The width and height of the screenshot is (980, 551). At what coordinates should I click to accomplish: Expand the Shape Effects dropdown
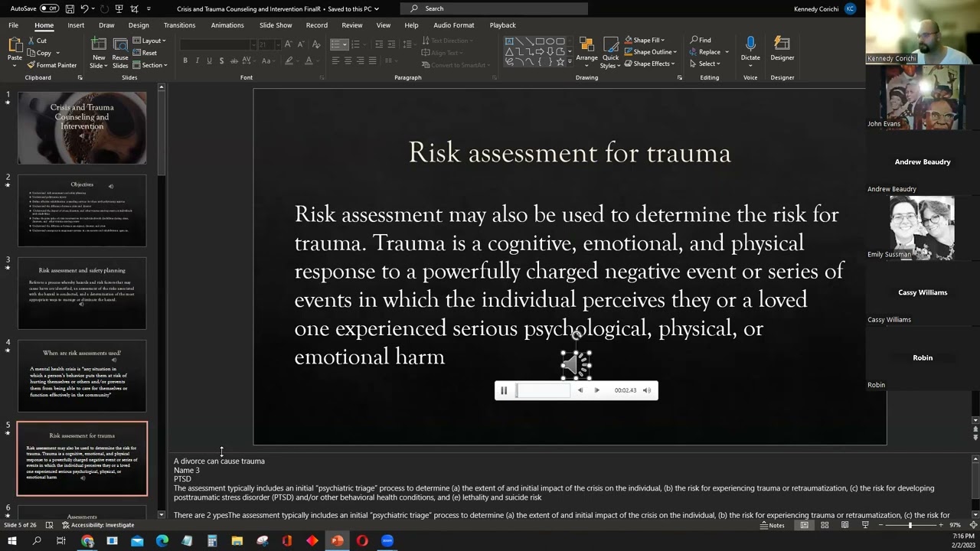pyautogui.click(x=650, y=64)
